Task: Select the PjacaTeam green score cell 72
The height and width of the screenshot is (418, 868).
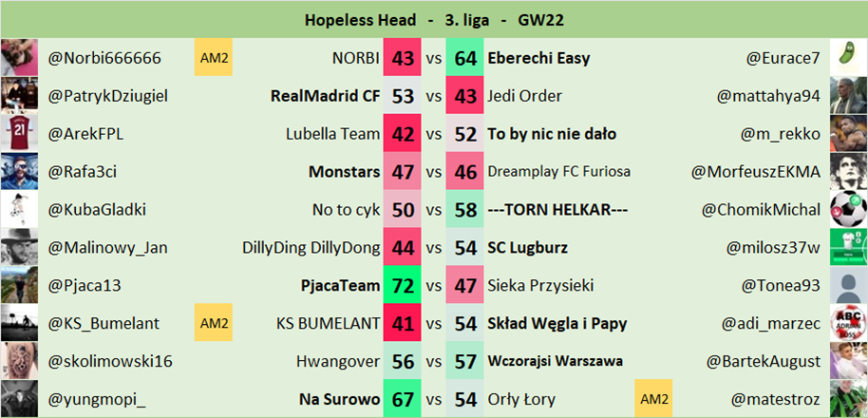Action: coord(403,285)
